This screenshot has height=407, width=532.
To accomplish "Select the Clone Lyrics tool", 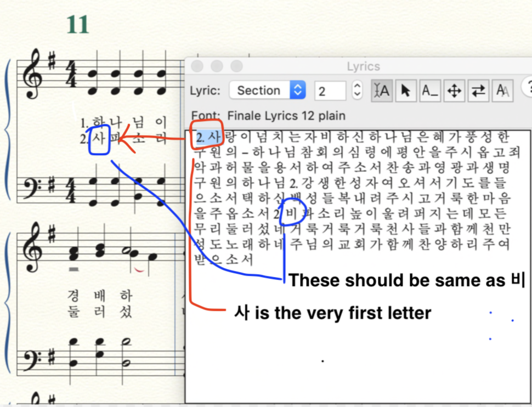I will click(502, 91).
